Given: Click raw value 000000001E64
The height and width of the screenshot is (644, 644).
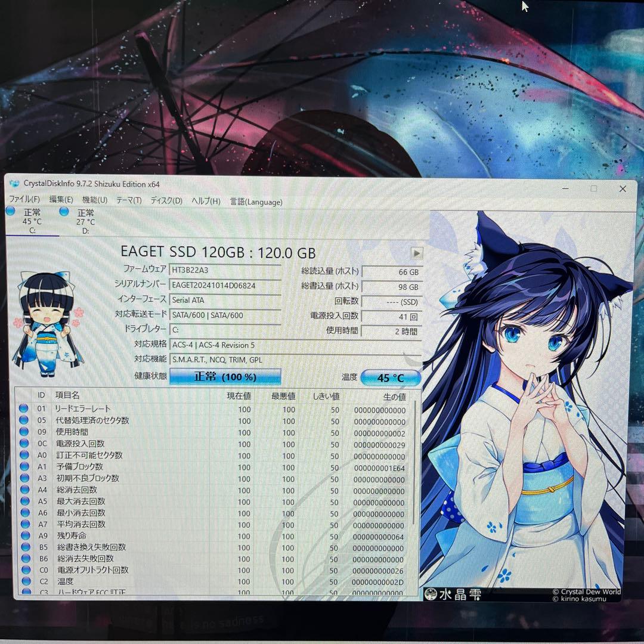Looking at the screenshot, I should pyautogui.click(x=379, y=468).
